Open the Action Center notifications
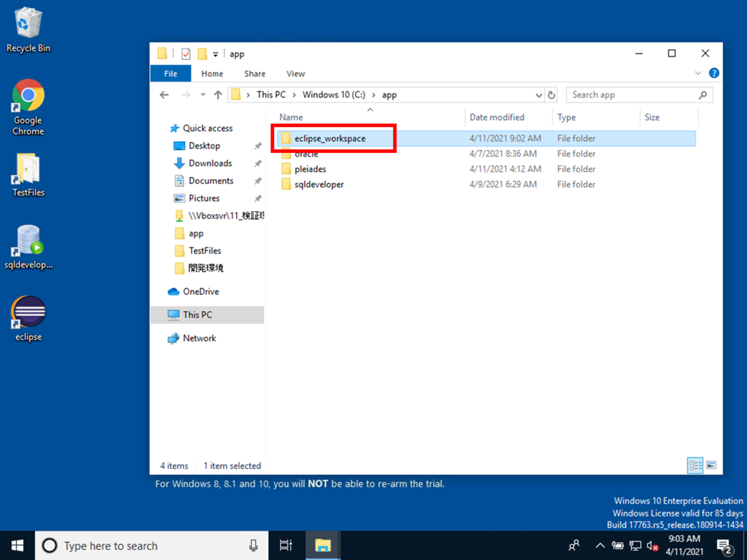The width and height of the screenshot is (747, 560). (x=725, y=546)
